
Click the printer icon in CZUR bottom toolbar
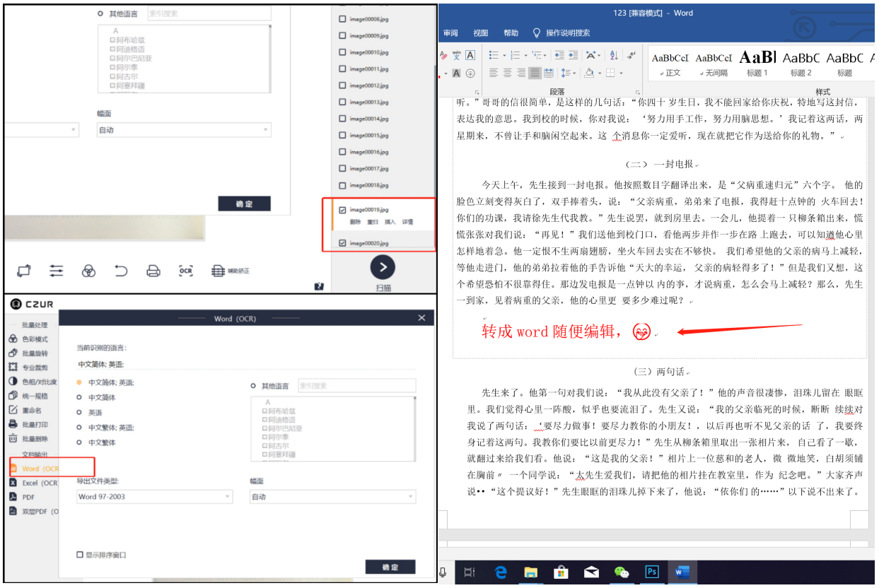(153, 270)
